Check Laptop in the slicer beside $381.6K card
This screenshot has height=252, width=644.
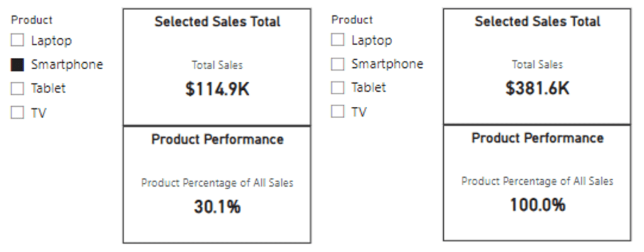click(338, 40)
